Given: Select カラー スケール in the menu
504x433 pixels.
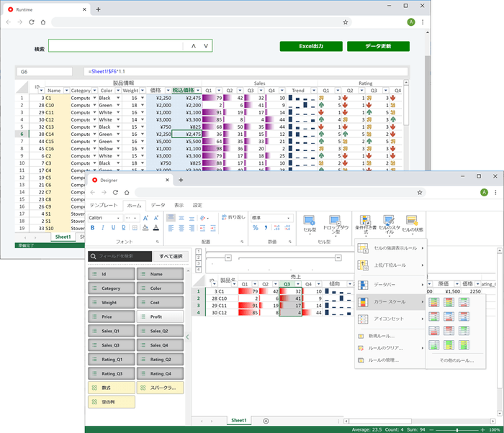Looking at the screenshot, I should coord(389,302).
